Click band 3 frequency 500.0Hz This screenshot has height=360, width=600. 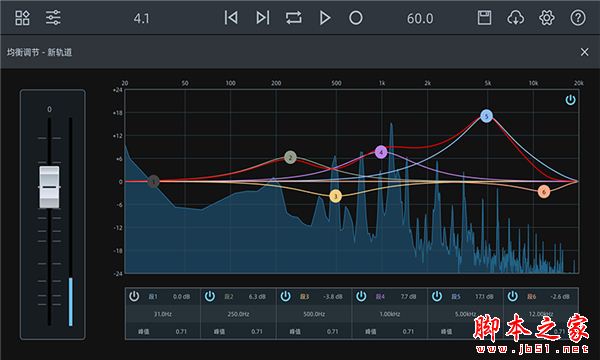pyautogui.click(x=314, y=314)
